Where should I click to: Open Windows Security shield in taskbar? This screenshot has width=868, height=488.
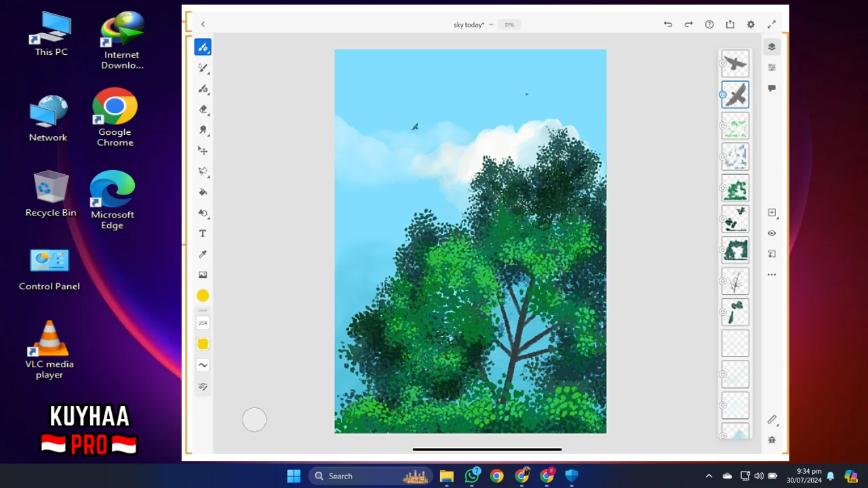coord(572,476)
